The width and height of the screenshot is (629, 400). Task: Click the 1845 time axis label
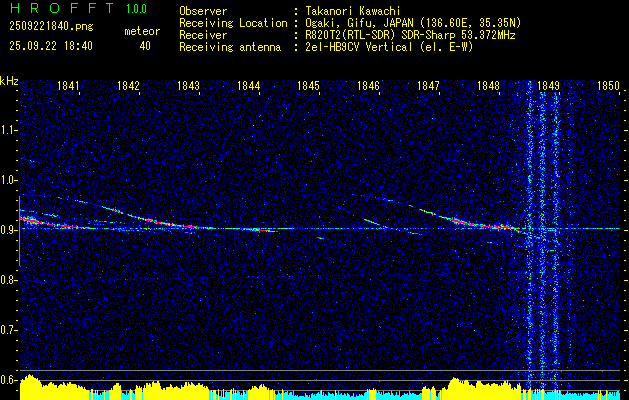308,85
